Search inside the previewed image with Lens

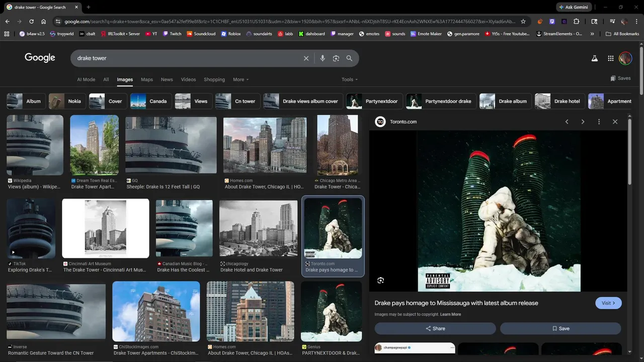point(380,281)
